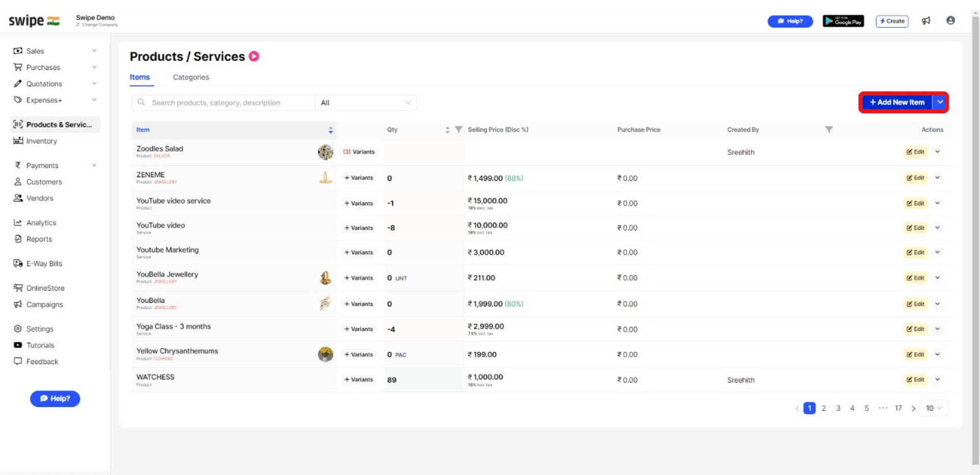Image resolution: width=980 pixels, height=475 pixels.
Task: Add Variants to Youtube Marketing item
Action: tap(359, 252)
